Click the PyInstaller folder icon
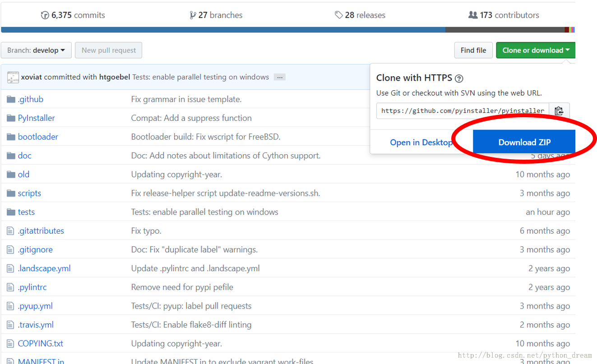This screenshot has width=597, height=364. pos(11,118)
